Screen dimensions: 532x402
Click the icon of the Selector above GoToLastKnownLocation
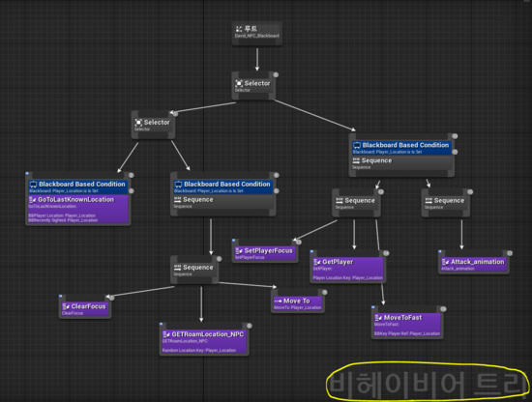[x=138, y=123]
